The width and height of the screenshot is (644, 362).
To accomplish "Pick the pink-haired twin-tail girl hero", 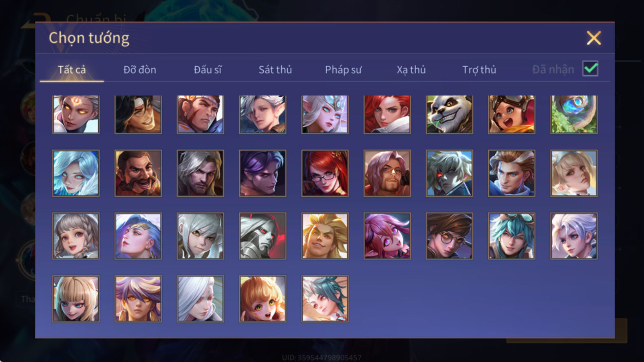I will 387,236.
